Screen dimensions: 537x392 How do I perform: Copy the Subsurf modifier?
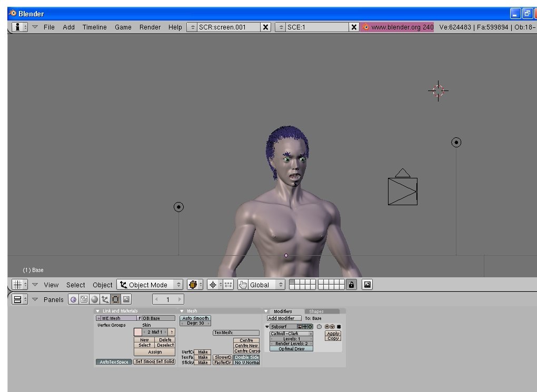coord(333,338)
